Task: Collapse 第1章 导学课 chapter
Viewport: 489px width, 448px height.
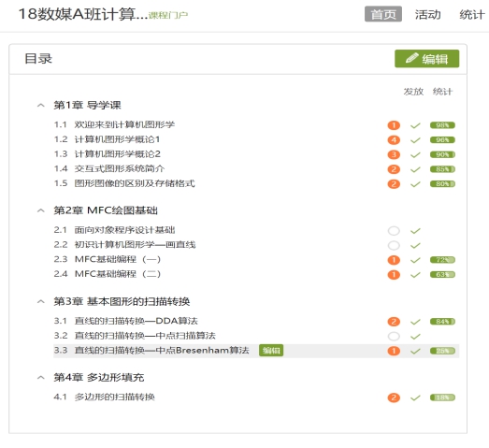Action: point(40,106)
